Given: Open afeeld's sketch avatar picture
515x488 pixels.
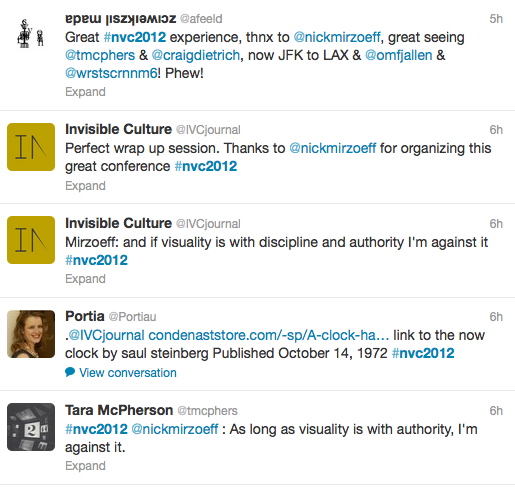Looking at the screenshot, I should coord(31,34).
